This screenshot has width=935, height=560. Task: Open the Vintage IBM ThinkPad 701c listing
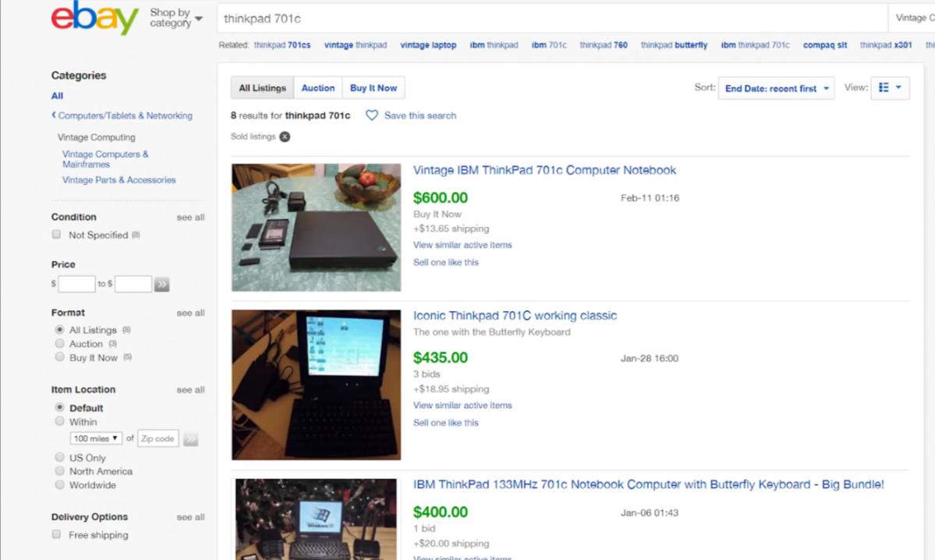pos(544,170)
